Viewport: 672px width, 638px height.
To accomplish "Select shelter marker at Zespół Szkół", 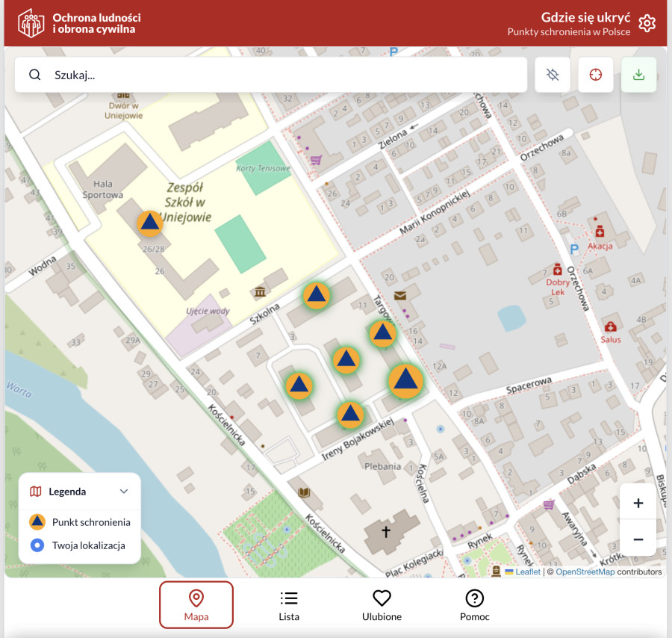I will [x=150, y=223].
